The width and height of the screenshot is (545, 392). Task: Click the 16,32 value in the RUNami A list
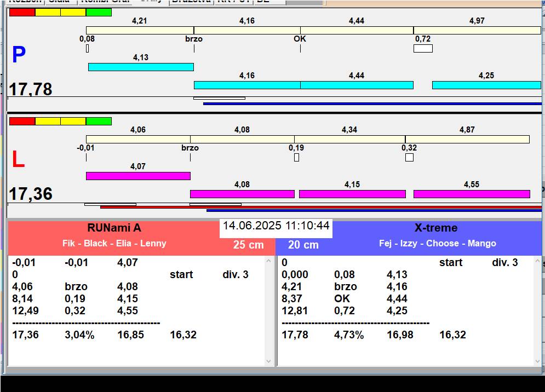pos(183,335)
